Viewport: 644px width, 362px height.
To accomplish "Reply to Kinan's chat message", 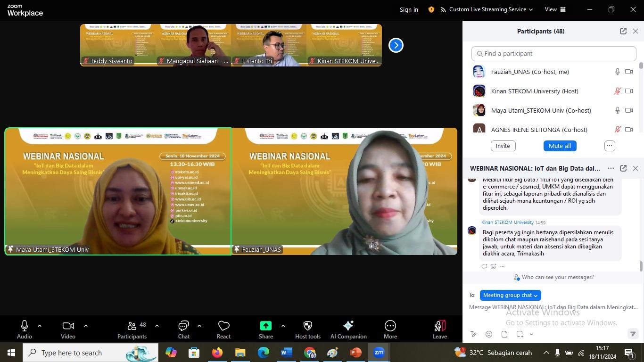I will point(484,266).
